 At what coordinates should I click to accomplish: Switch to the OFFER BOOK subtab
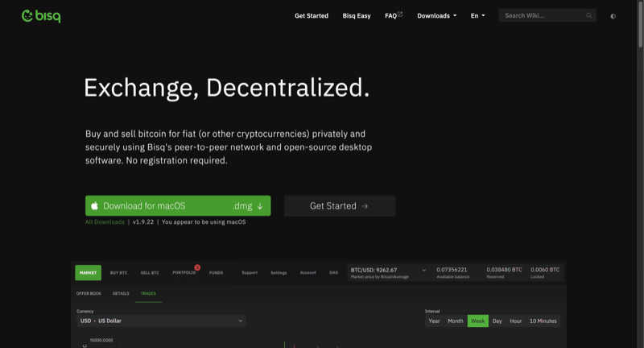[x=89, y=293]
